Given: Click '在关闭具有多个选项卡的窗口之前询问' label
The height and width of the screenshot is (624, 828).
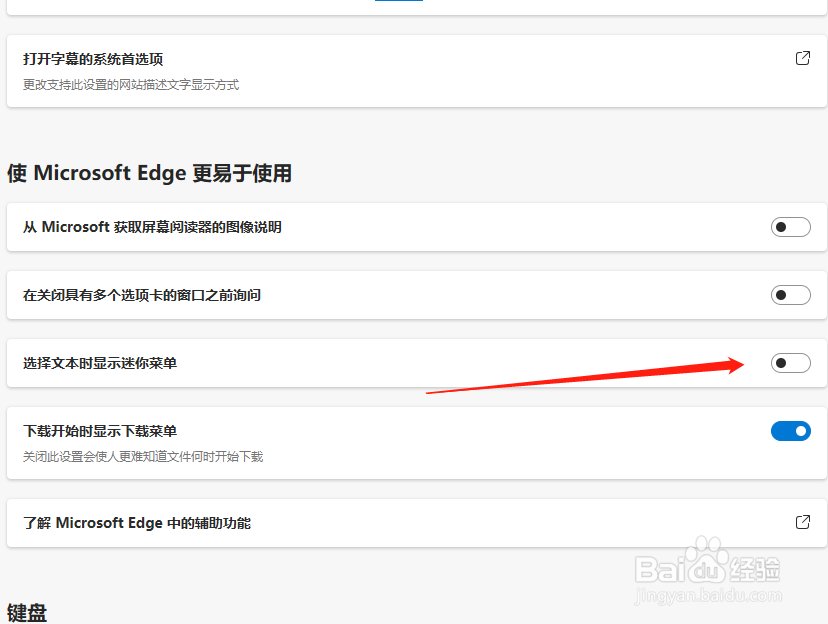Looking at the screenshot, I should (142, 295).
